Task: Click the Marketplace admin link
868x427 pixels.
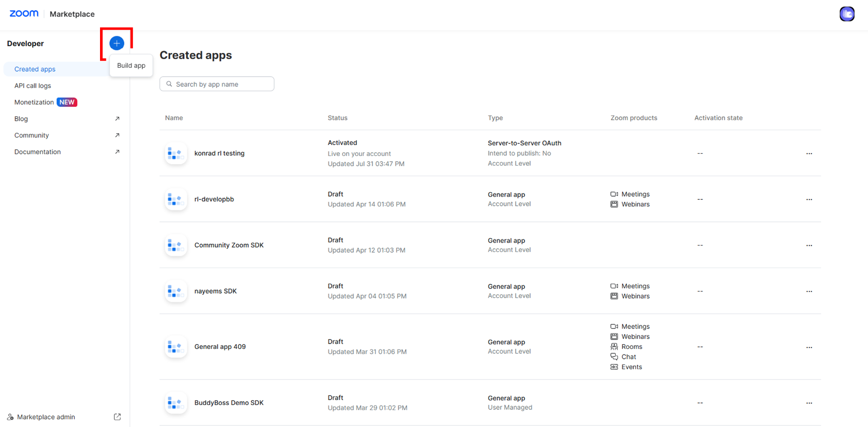Action: (x=46, y=417)
